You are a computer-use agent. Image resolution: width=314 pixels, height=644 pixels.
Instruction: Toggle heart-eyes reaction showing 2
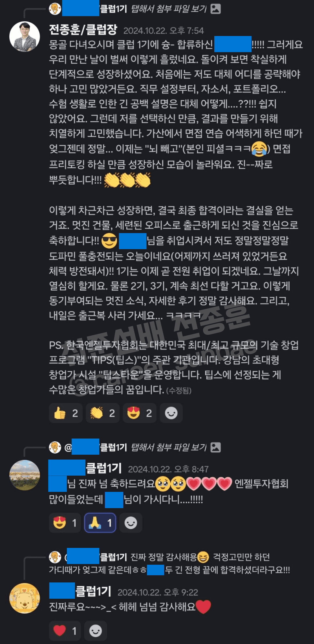[x=140, y=413]
